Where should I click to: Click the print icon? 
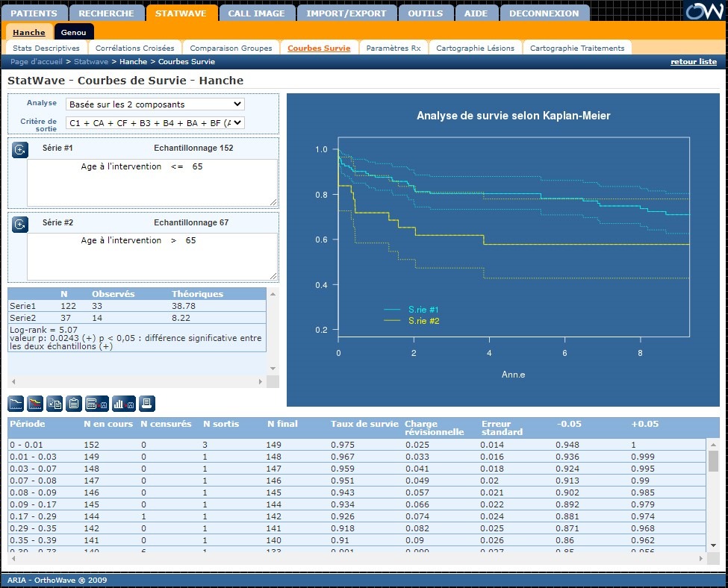click(x=147, y=404)
